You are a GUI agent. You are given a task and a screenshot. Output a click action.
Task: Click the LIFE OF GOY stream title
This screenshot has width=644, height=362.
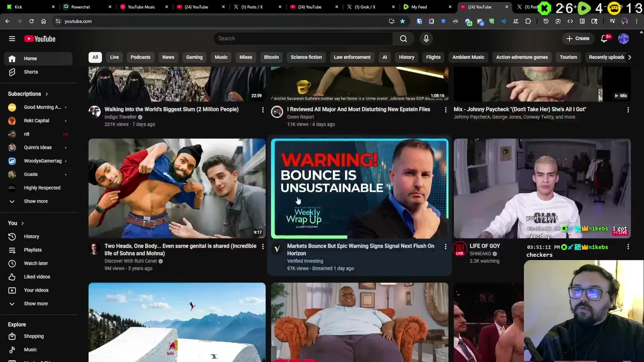(485, 246)
